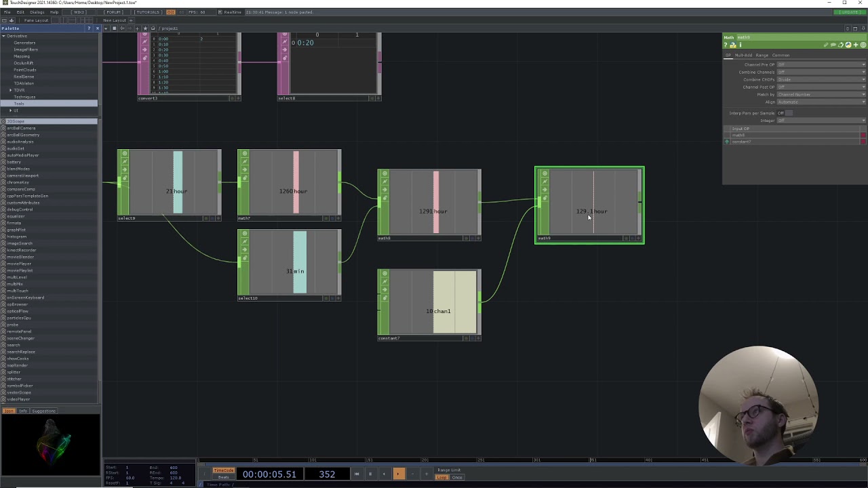
Task: Open the tag icon in the parameter header
Action: click(x=841, y=45)
